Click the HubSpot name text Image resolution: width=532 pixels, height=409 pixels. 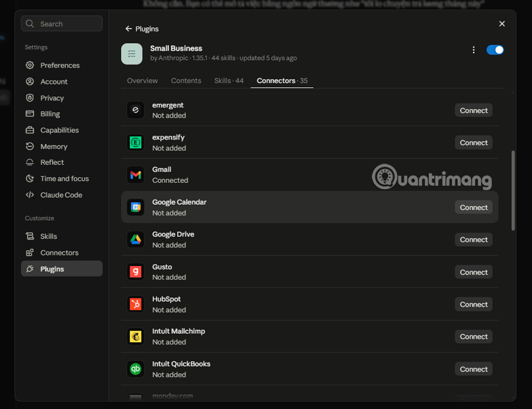click(x=166, y=299)
